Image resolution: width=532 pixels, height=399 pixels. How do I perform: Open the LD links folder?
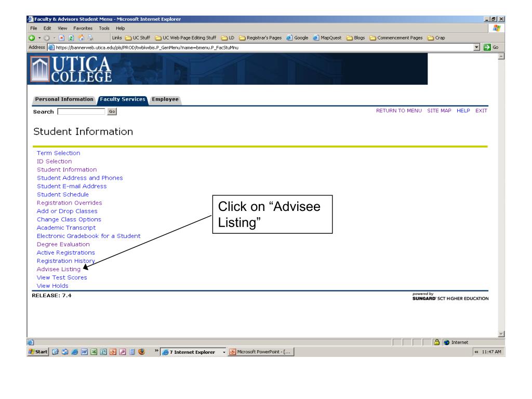click(228, 38)
